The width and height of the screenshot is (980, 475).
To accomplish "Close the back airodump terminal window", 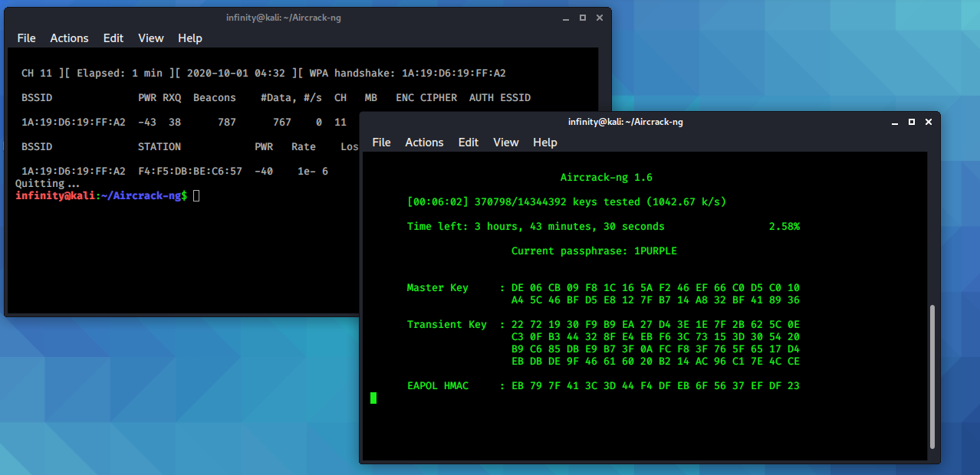I will point(600,18).
